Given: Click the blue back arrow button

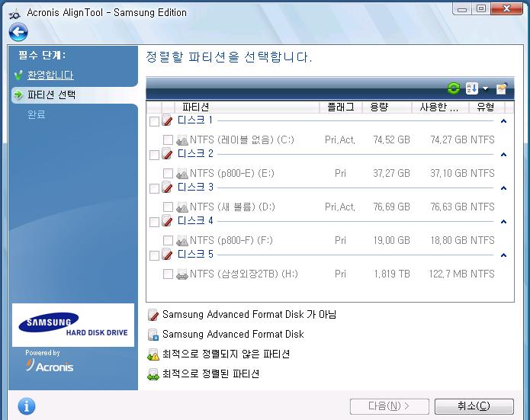Looking at the screenshot, I should 18,32.
